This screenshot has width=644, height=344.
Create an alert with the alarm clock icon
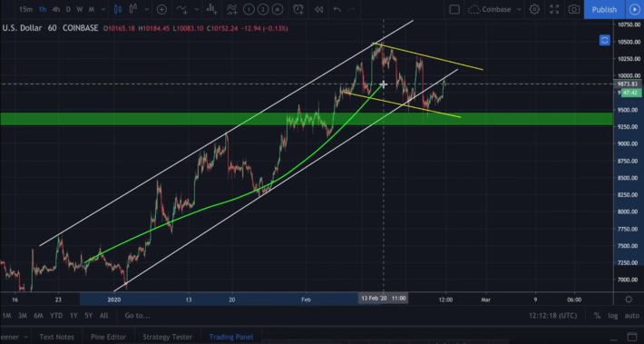298,9
